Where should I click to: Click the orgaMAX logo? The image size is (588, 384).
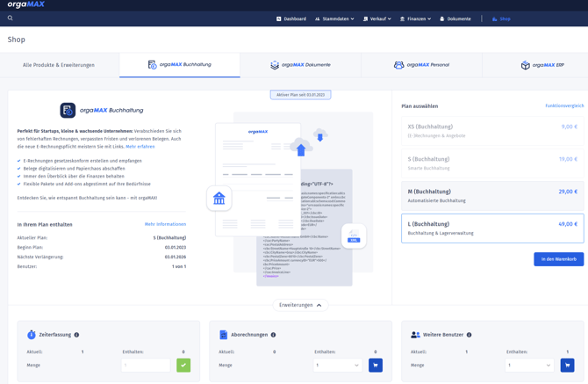pyautogui.click(x=25, y=4)
